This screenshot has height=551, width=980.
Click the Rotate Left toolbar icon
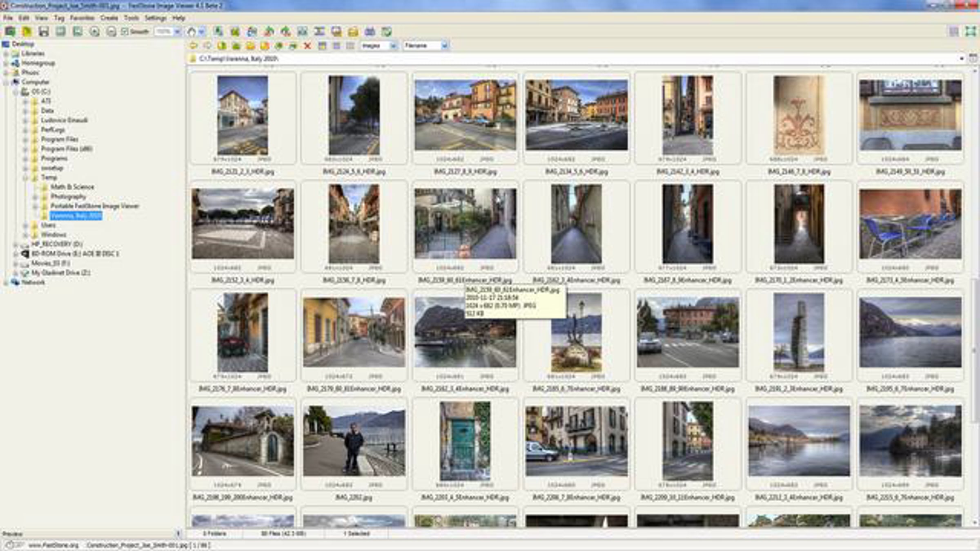pyautogui.click(x=269, y=31)
